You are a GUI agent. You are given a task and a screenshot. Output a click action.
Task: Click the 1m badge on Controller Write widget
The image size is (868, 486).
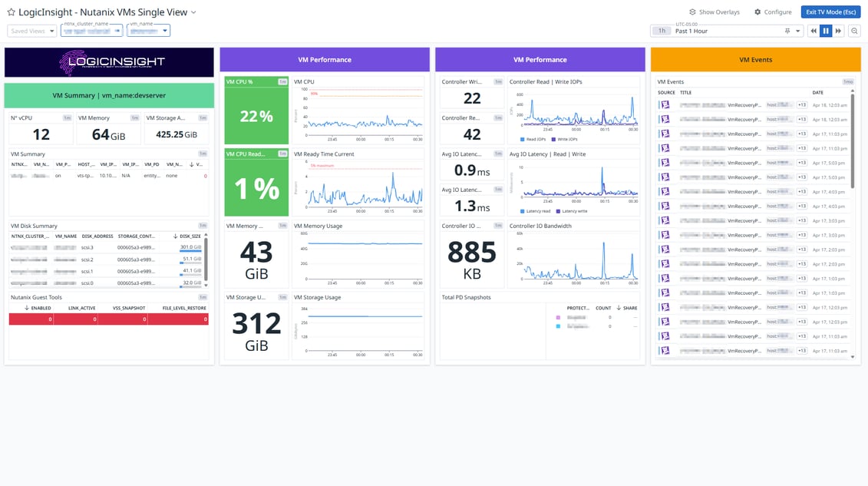[x=498, y=82]
